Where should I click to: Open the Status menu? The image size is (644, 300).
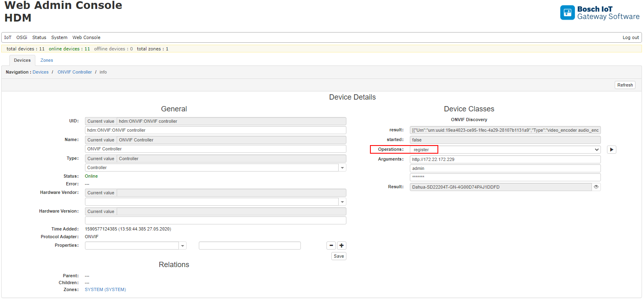39,37
